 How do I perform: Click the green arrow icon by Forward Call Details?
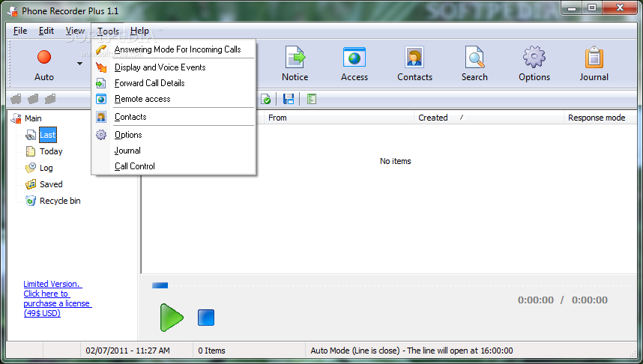[x=101, y=84]
